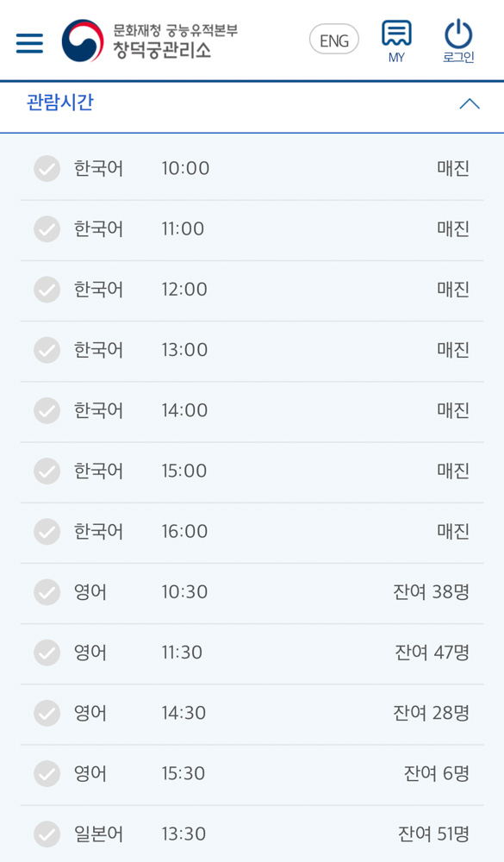Image resolution: width=504 pixels, height=862 pixels.
Task: Expand the 한국어 14:00 row
Action: [252, 410]
